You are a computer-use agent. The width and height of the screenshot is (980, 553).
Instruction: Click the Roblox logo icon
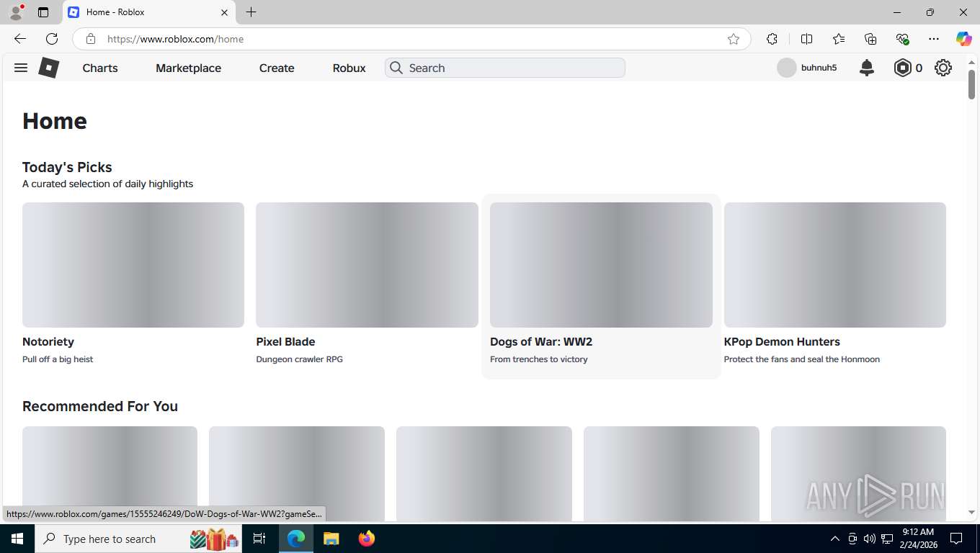tap(48, 68)
